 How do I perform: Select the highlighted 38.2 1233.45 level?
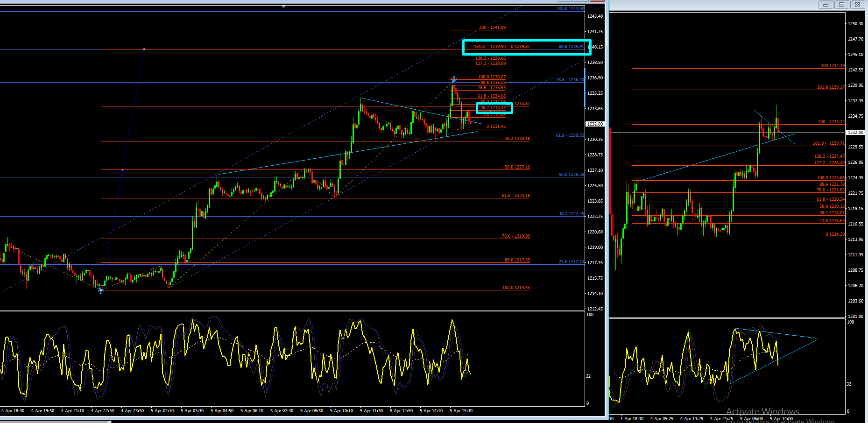click(x=493, y=108)
